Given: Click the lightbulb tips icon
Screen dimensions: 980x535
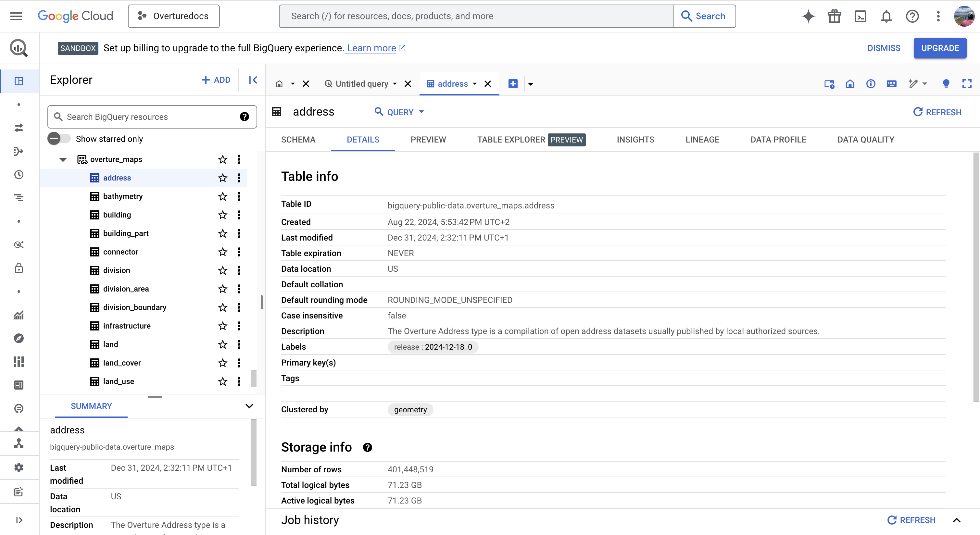Looking at the screenshot, I should coord(946,84).
